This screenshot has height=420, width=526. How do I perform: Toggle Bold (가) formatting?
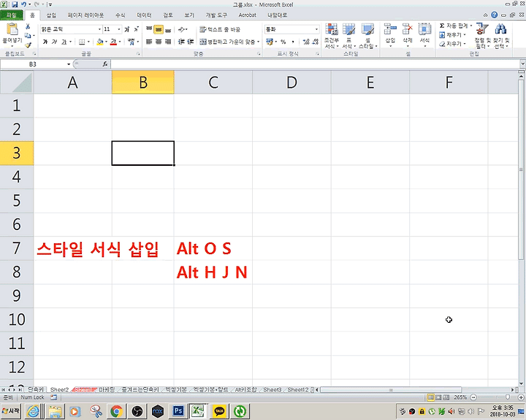pos(45,42)
